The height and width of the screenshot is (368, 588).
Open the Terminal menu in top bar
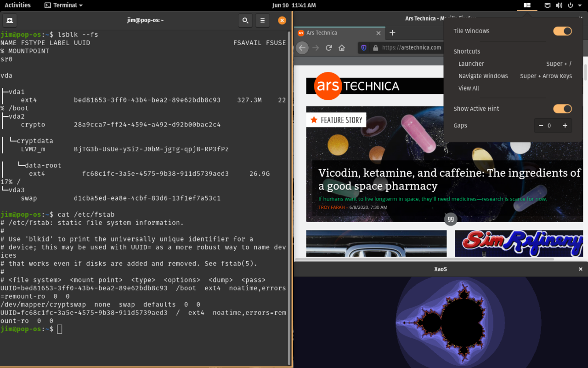point(63,5)
